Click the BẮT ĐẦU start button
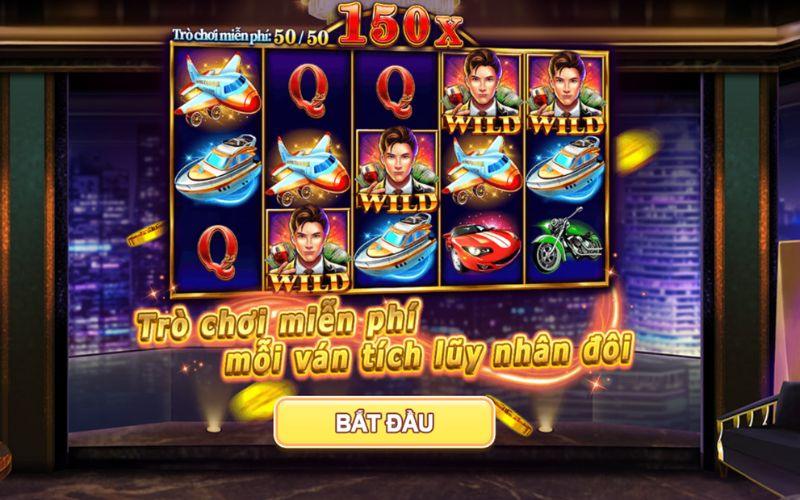Image resolution: width=800 pixels, height=500 pixels. tap(384, 422)
